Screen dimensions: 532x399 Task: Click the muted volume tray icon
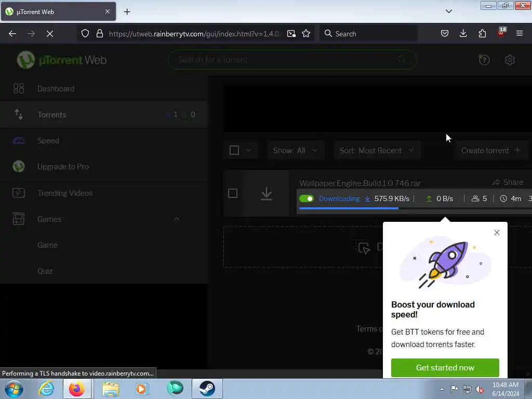pyautogui.click(x=480, y=389)
